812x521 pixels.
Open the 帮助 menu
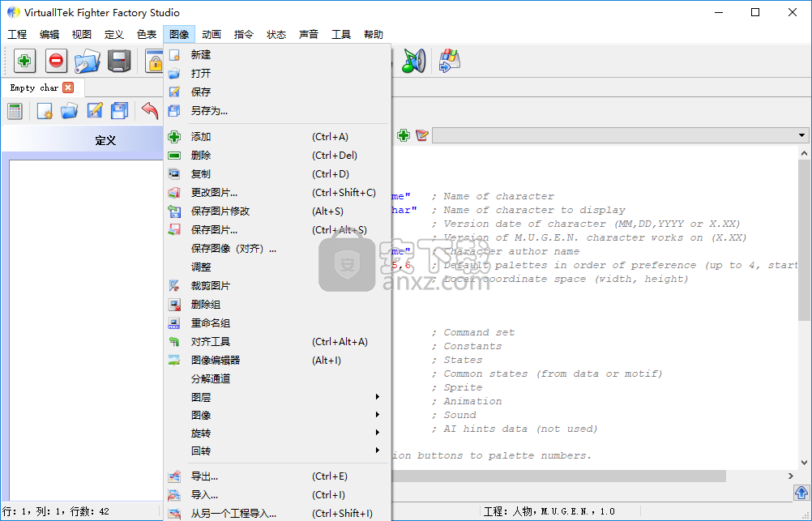pos(374,35)
